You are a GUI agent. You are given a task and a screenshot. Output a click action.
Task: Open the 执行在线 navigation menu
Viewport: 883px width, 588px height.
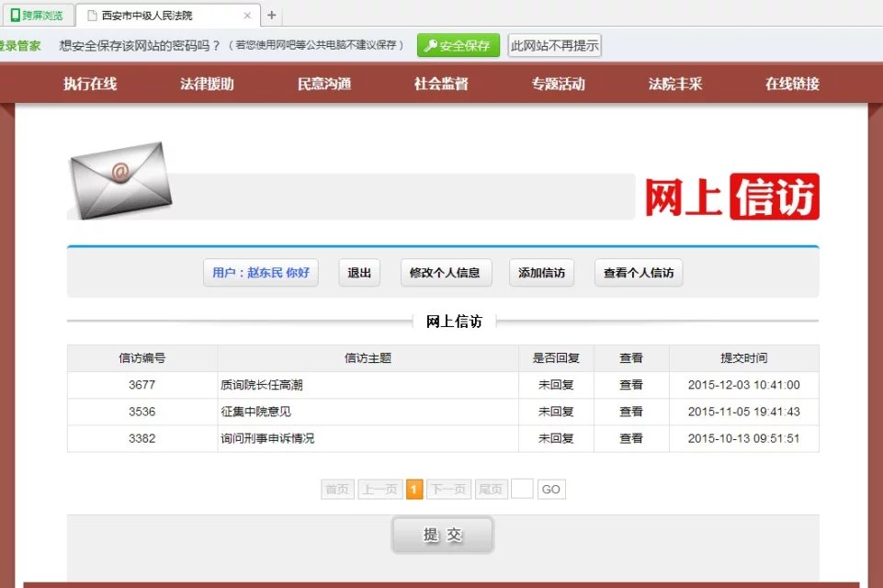click(90, 85)
